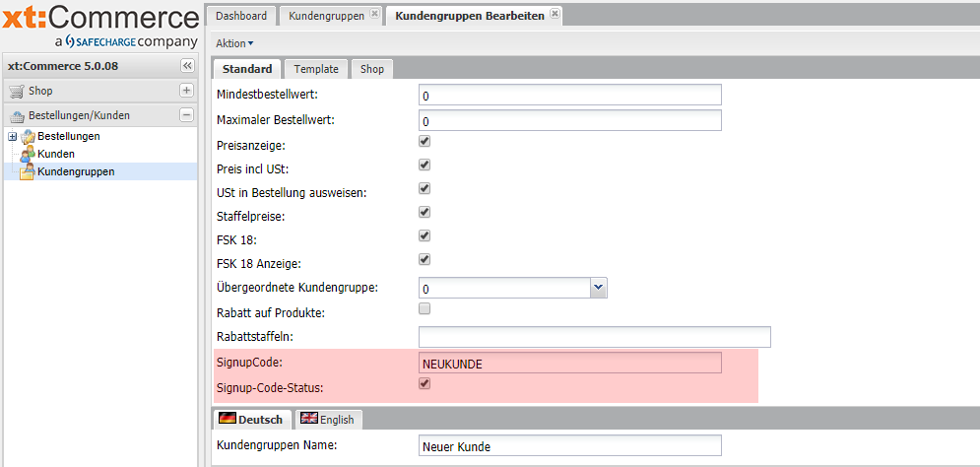Expand the Bestellungen tree node
The width and height of the screenshot is (980, 467).
(12, 137)
